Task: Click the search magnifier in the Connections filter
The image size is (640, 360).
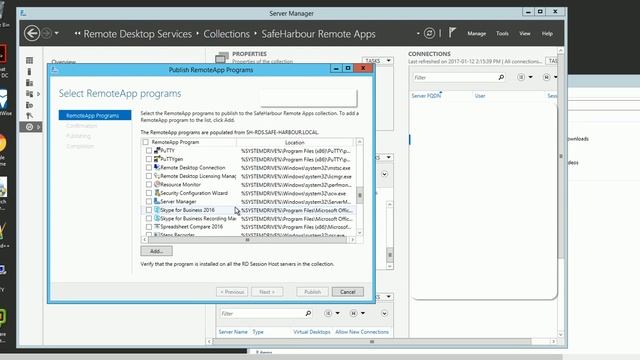Action: point(501,77)
